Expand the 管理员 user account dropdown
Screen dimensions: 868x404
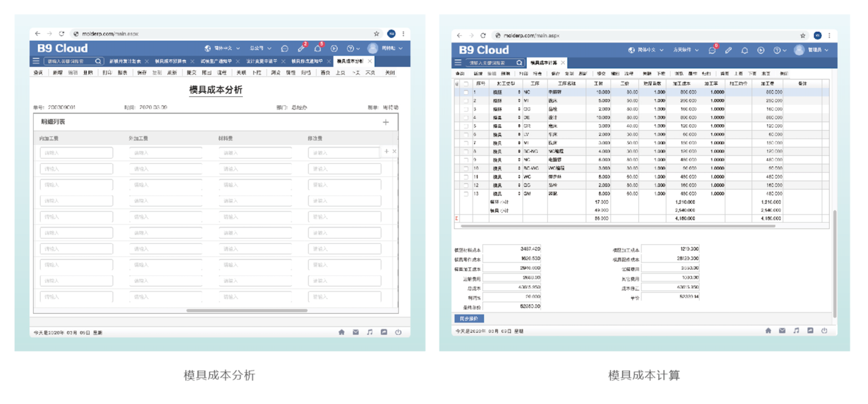pyautogui.click(x=811, y=50)
